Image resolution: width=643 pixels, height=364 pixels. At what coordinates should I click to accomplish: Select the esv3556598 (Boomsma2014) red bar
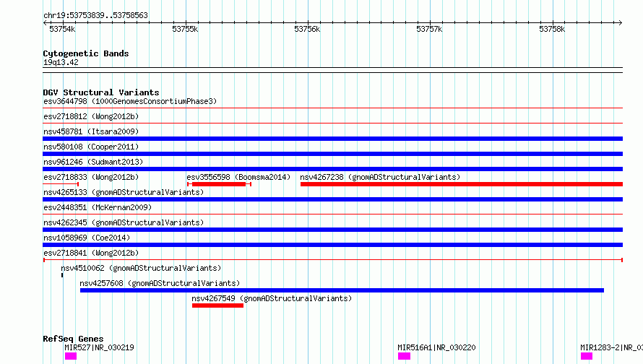point(219,184)
